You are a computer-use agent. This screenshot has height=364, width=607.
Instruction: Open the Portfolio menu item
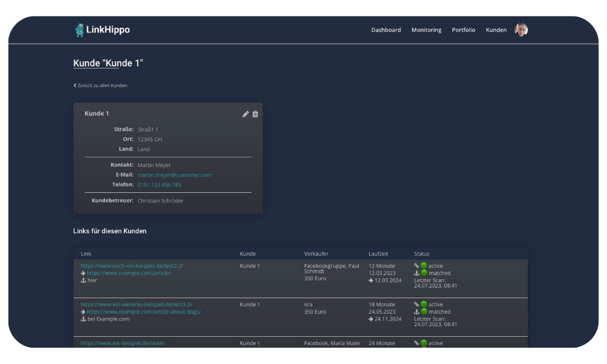click(x=464, y=30)
